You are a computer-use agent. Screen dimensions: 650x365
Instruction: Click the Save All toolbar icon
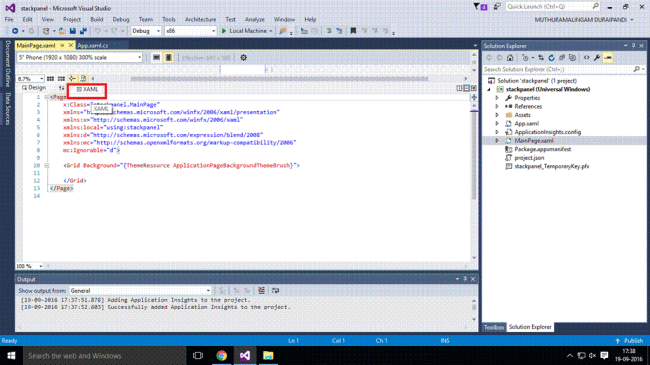(x=83, y=31)
